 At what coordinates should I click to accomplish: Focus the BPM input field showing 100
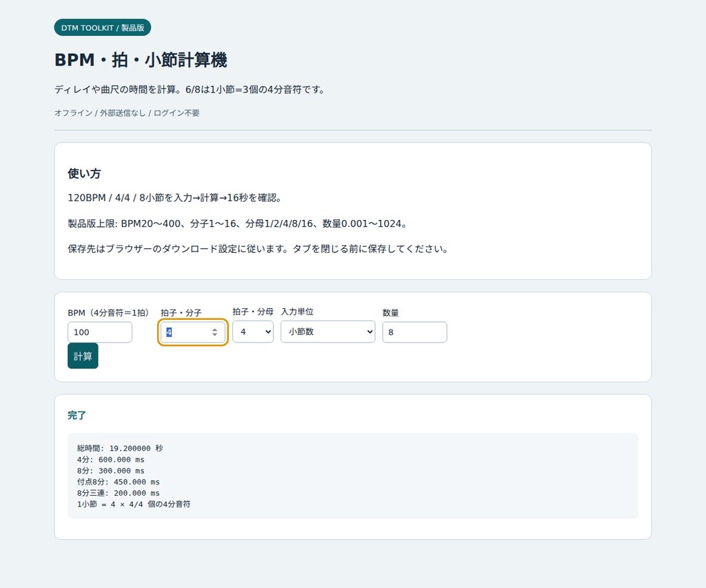tap(100, 332)
